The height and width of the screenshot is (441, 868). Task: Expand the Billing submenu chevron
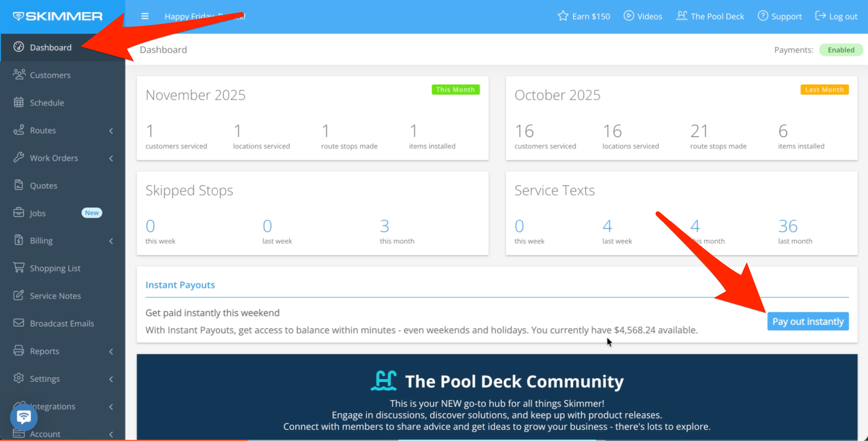[111, 241]
